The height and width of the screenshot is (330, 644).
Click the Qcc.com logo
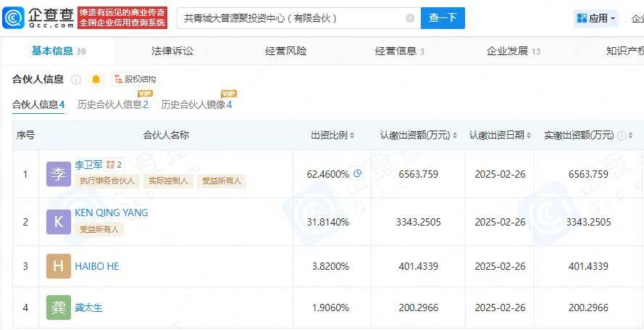point(39,17)
